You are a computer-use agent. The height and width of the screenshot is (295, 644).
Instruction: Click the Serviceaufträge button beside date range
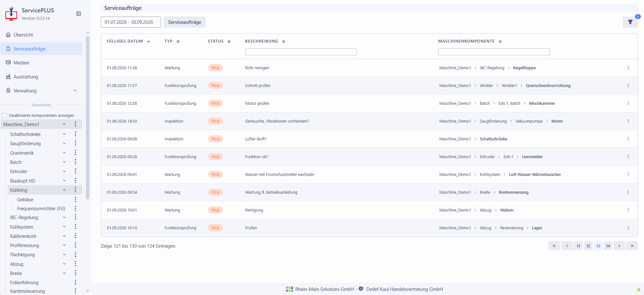pyautogui.click(x=185, y=22)
